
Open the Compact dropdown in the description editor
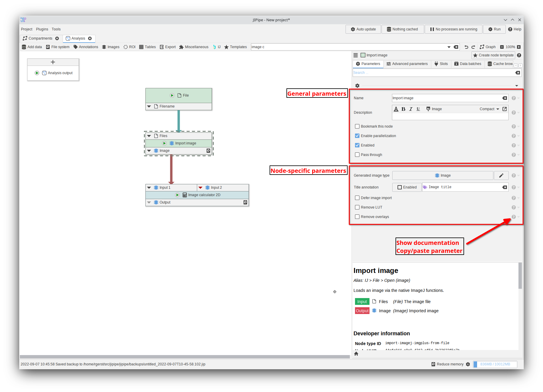click(x=488, y=109)
